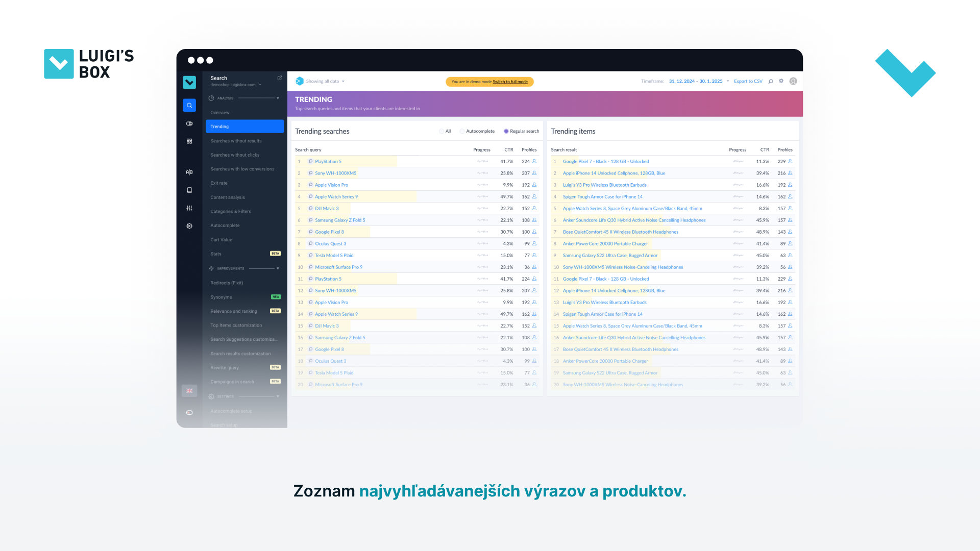Screen dimensions: 980x551
Task: Flip the toggle switch at the rail bottom
Action: click(x=189, y=413)
